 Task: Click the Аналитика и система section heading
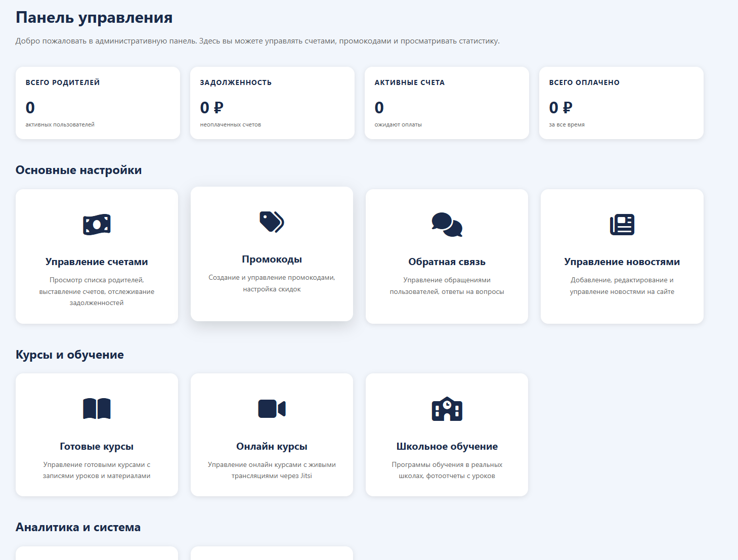(78, 527)
